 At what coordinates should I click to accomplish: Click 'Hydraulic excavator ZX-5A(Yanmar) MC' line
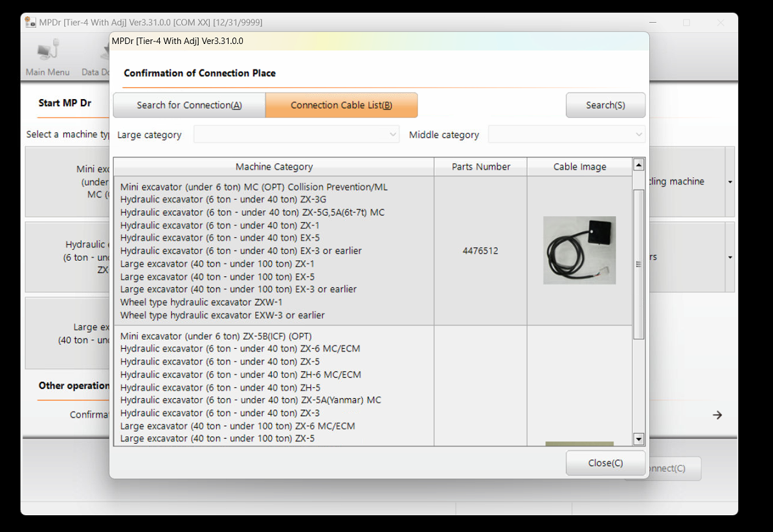pyautogui.click(x=251, y=400)
